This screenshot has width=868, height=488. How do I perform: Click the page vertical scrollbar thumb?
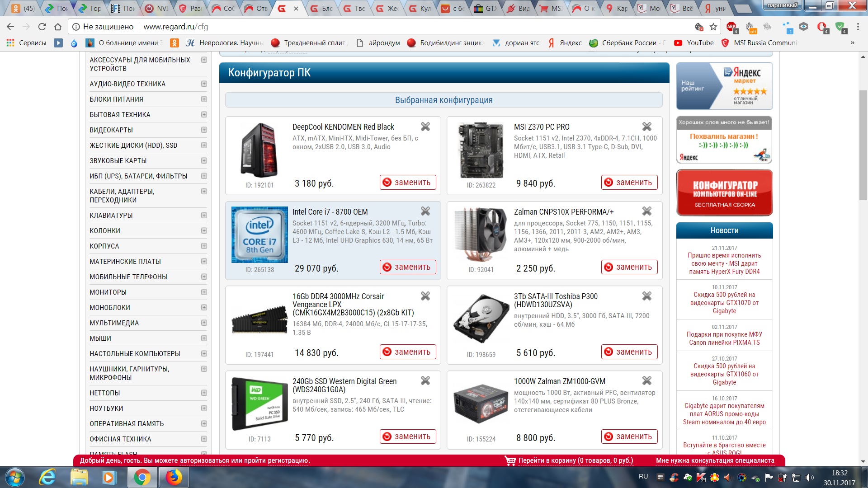[863, 145]
